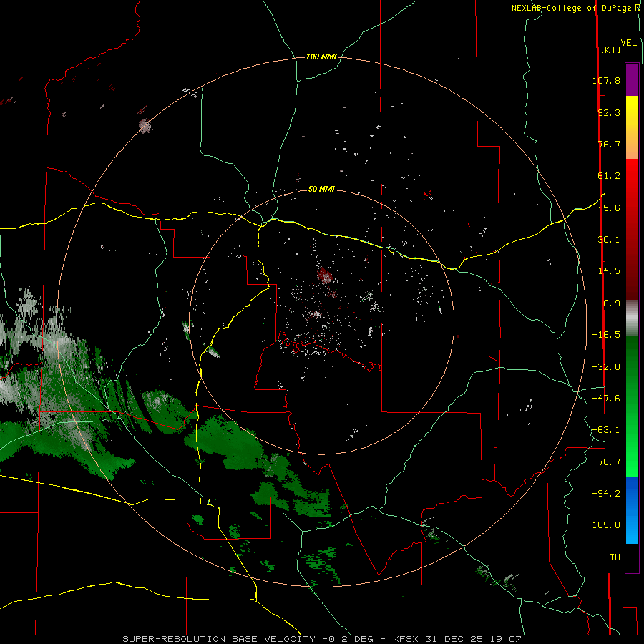Click the yellow-orange segment of velocity scale
644x644 pixels.
[632, 127]
